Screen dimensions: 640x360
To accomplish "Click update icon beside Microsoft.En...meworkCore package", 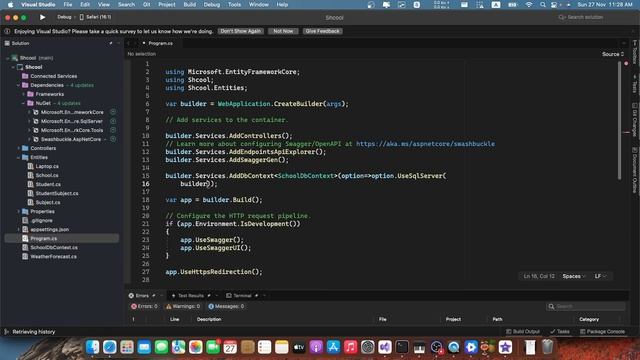I will pyautogui.click(x=113, y=112).
